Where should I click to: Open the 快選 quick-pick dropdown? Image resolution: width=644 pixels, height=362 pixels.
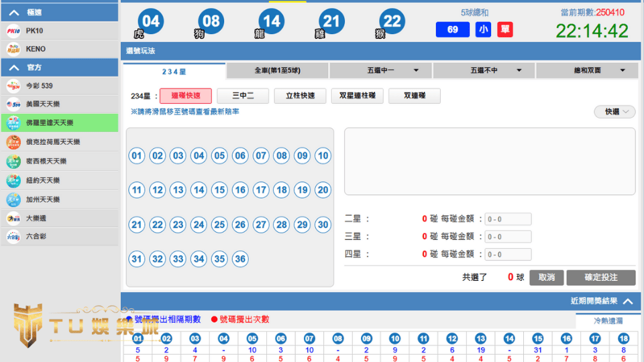pos(615,112)
